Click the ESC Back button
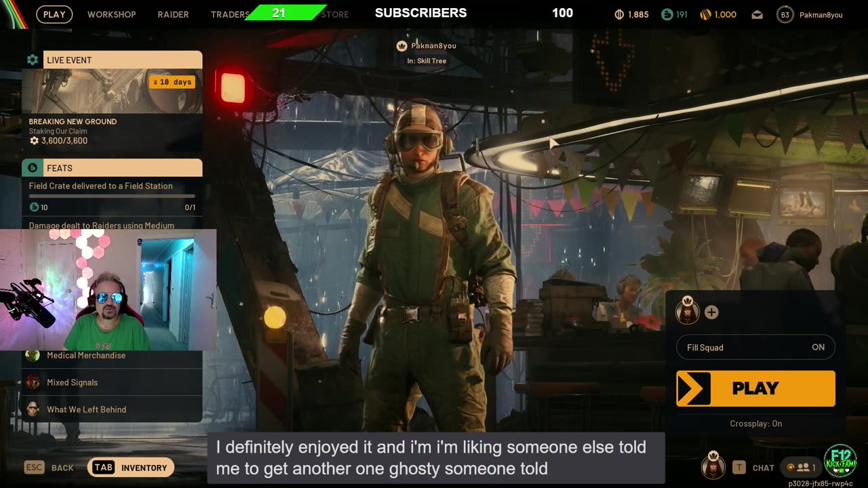This screenshot has width=868, height=488. pos(49,467)
